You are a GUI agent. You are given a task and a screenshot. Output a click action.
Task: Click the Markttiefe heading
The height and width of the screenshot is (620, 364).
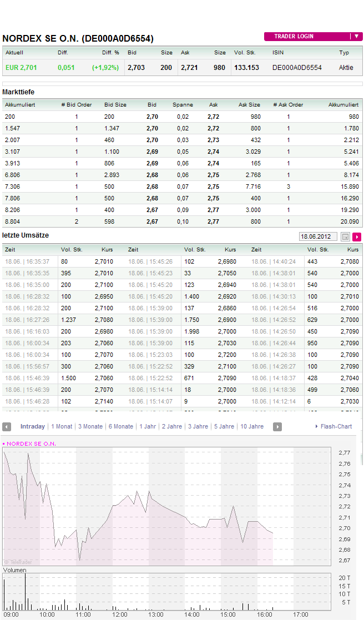pos(18,92)
